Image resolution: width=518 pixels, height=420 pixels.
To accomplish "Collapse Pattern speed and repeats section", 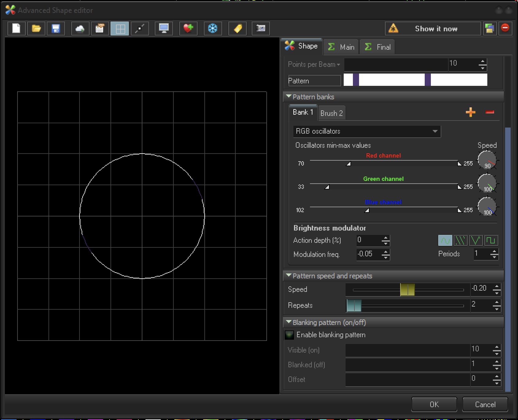I will (288, 276).
